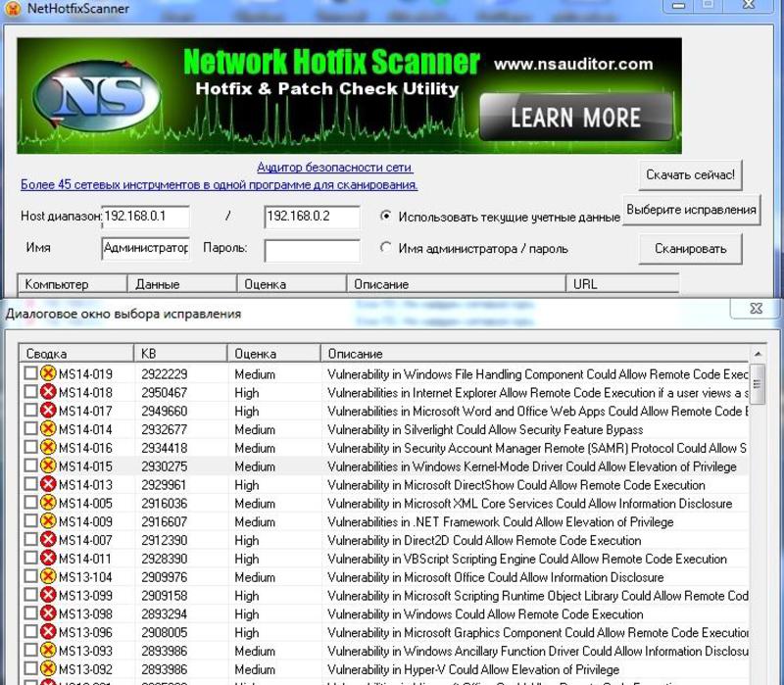Check the MS14-013 hotfix checkbox

pos(30,484)
